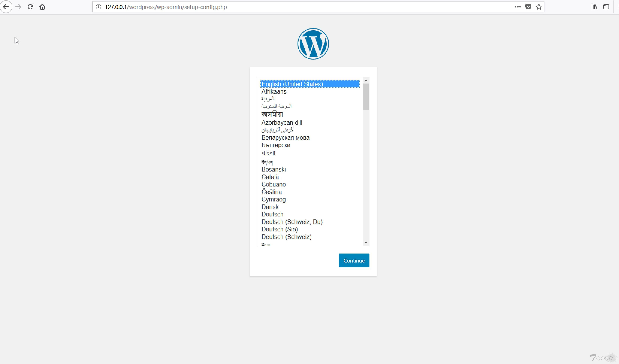Open page actions three-dot menu

[x=518, y=7]
